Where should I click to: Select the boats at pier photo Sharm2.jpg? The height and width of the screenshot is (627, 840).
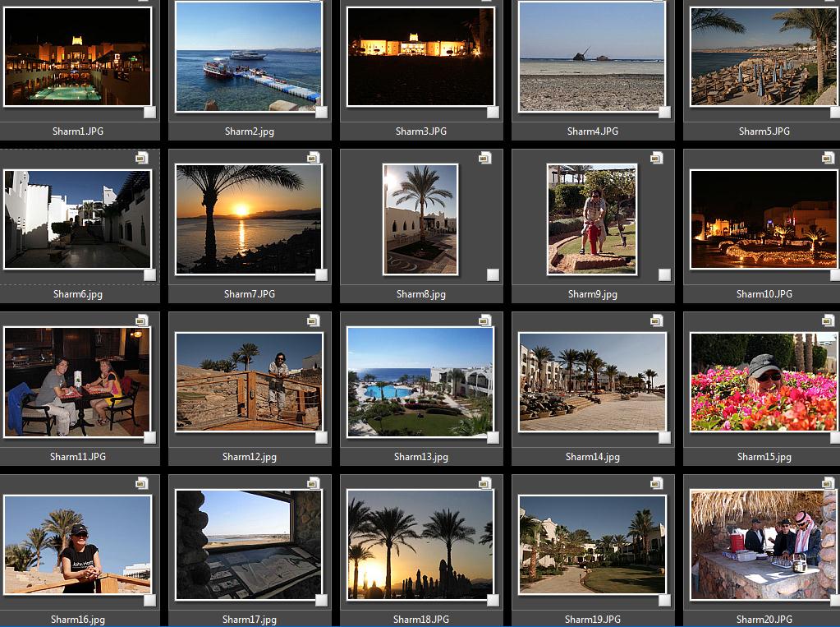[x=249, y=57]
